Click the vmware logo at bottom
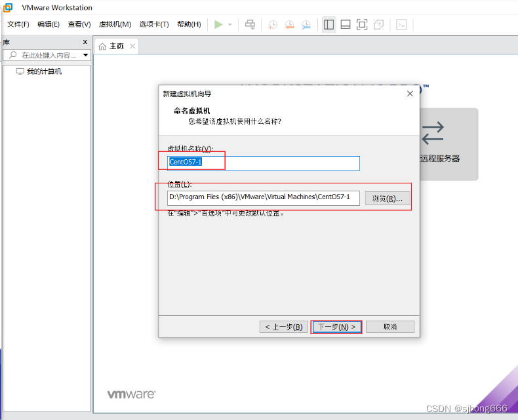This screenshot has height=420, width=518. click(x=131, y=394)
